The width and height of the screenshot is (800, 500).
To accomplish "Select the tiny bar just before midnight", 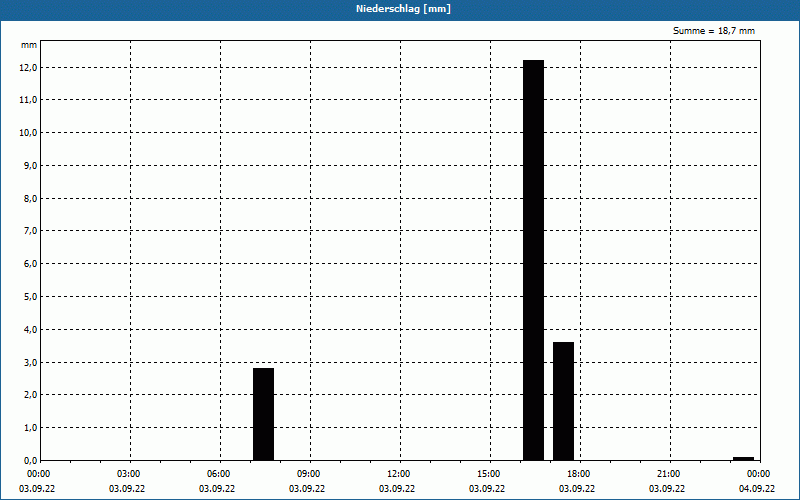I will coord(743,459).
